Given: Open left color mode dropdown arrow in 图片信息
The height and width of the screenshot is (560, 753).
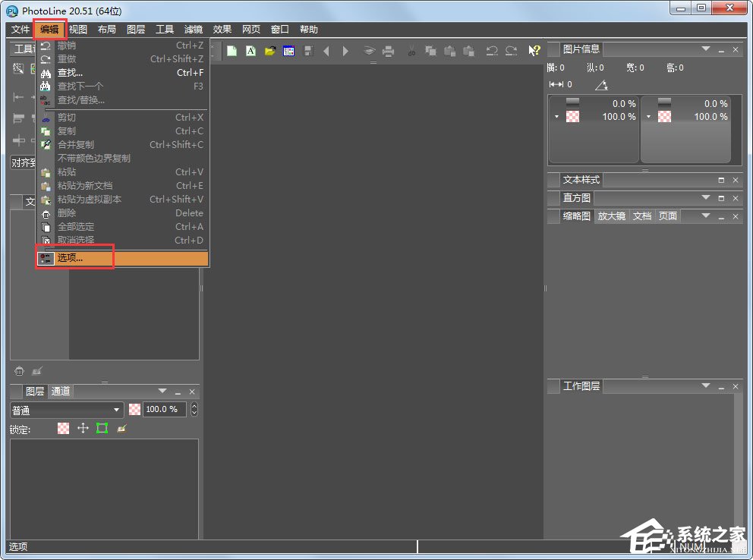Looking at the screenshot, I should click(556, 117).
